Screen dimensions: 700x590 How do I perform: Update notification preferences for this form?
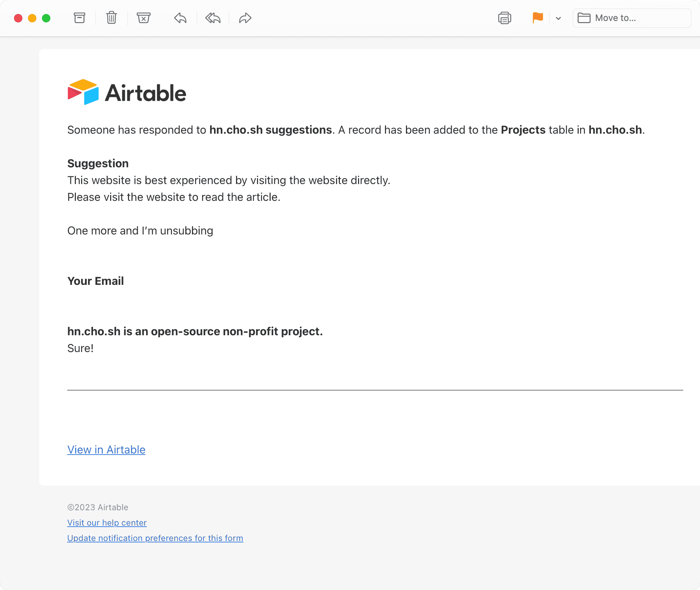[x=155, y=538]
